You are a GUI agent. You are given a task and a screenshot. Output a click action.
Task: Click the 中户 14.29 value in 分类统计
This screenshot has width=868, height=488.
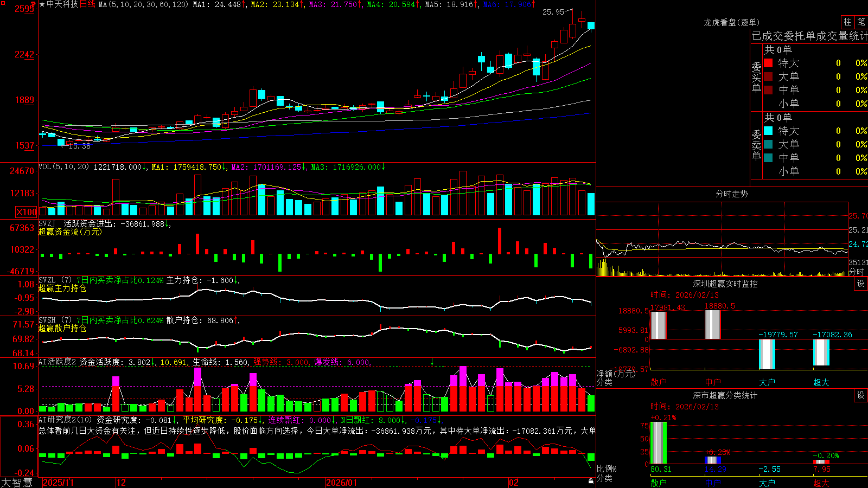pyautogui.click(x=715, y=469)
